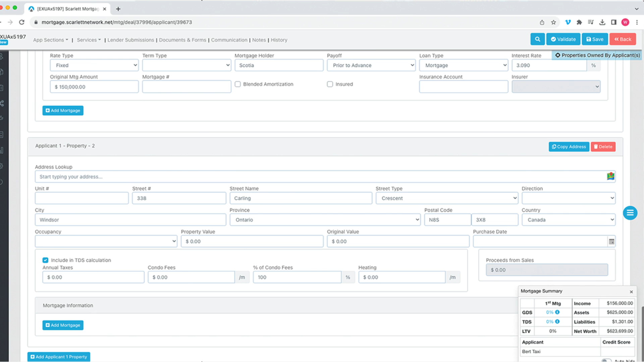
Task: Click the Property Value input field
Action: 252,241
